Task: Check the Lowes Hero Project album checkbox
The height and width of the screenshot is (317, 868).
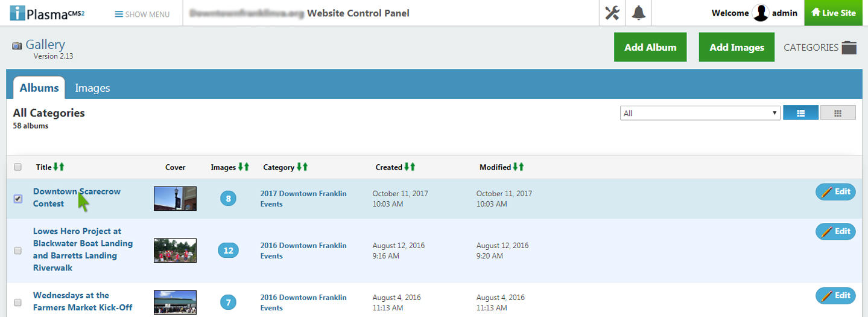Action: (17, 251)
